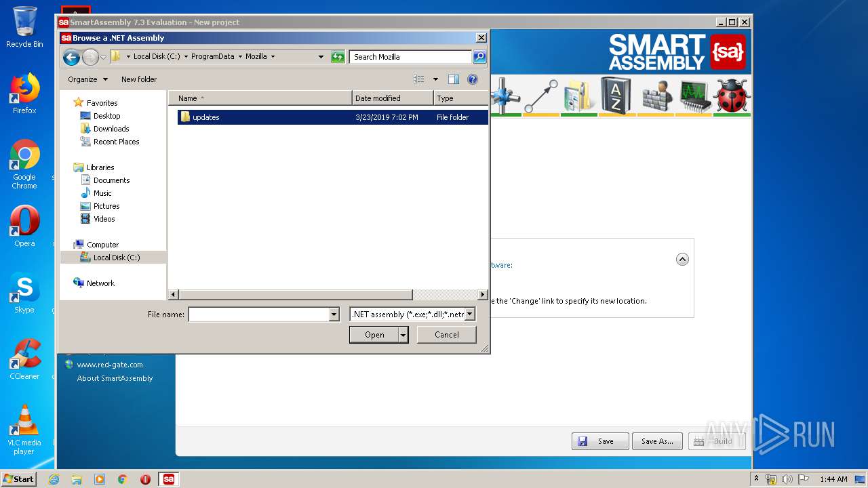
Task: Click the green refresh icon beside address bar
Action: click(338, 57)
